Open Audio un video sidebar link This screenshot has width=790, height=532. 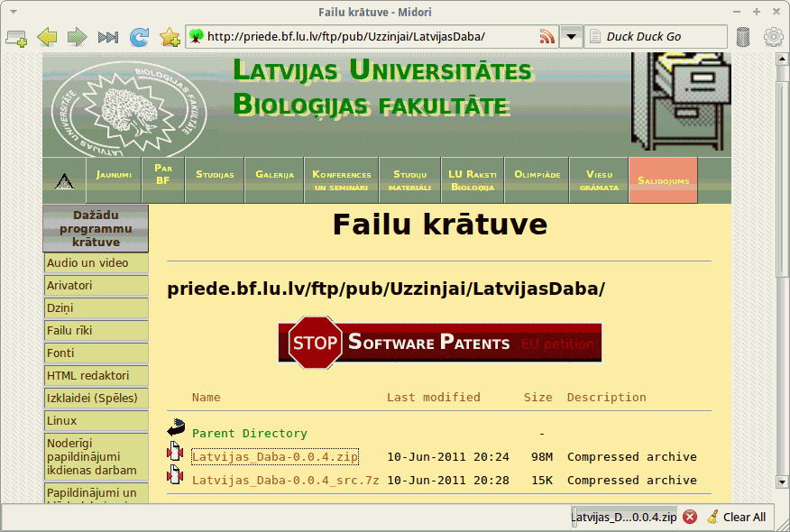96,263
